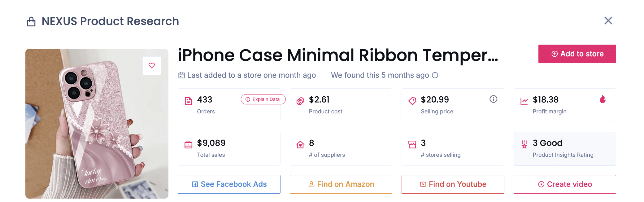This screenshot has width=644, height=202.
Task: Click the pink iPhone case product image
Action: (x=97, y=130)
